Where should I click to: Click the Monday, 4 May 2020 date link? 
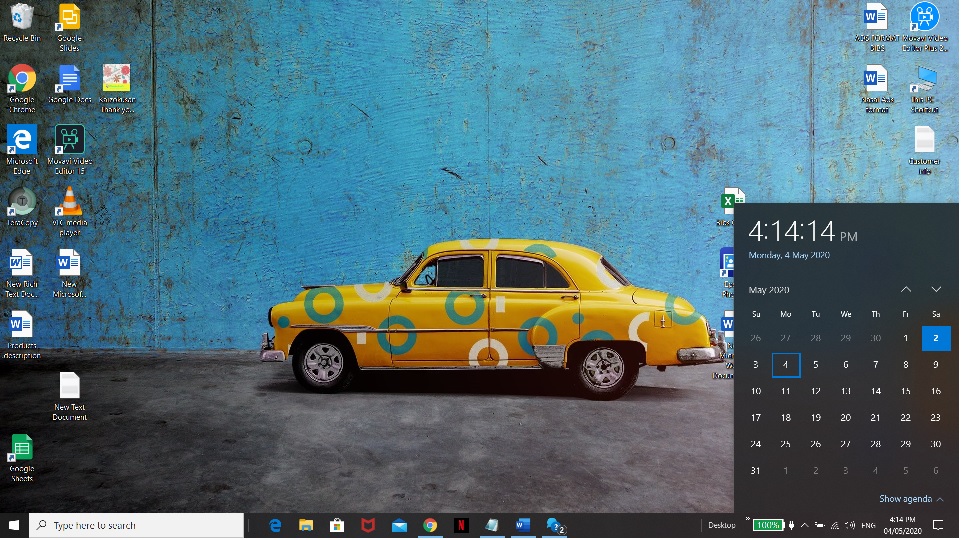coord(789,255)
